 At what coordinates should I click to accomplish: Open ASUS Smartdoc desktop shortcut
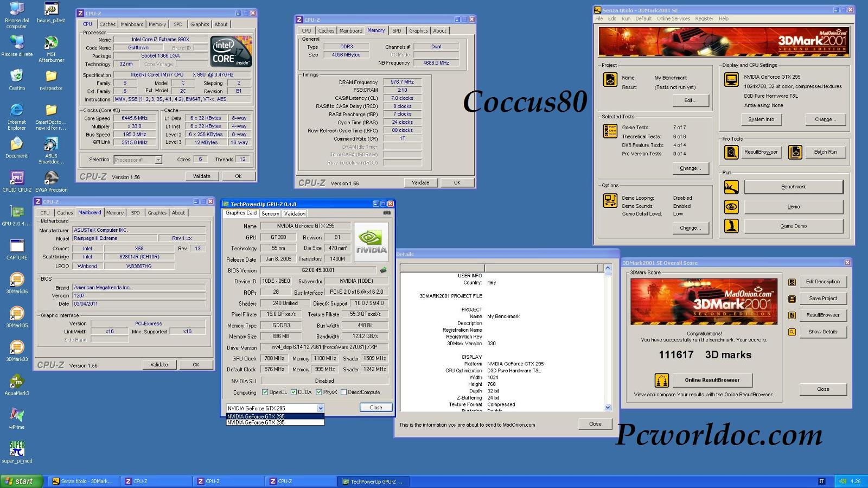[x=51, y=150]
